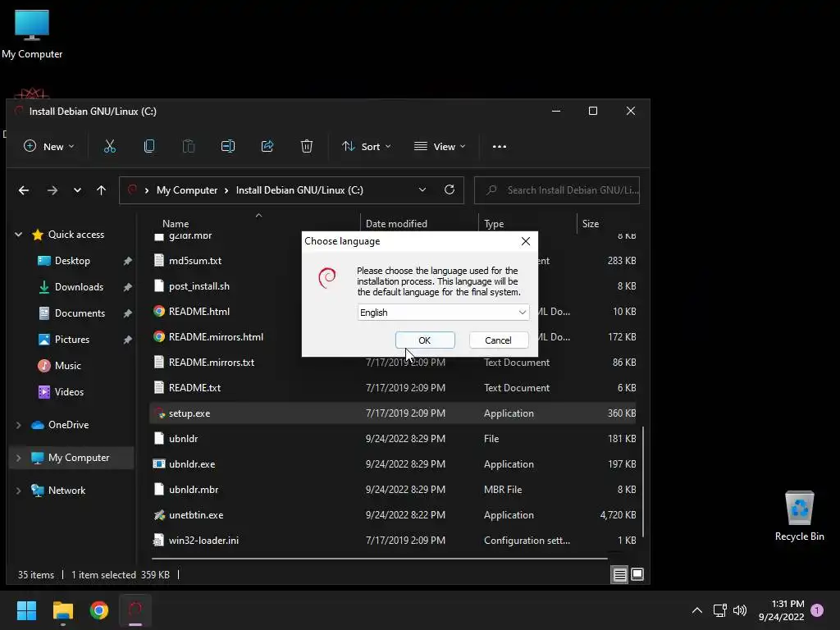The width and height of the screenshot is (840, 630).
Task: Sort by the Name column header
Action: coord(176,223)
